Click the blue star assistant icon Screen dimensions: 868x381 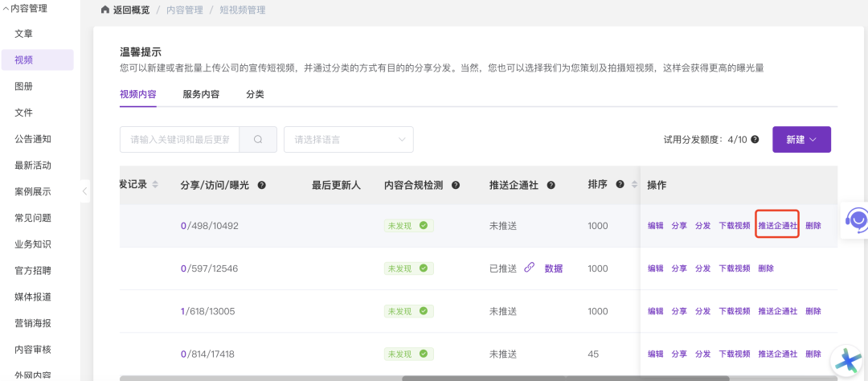847,362
